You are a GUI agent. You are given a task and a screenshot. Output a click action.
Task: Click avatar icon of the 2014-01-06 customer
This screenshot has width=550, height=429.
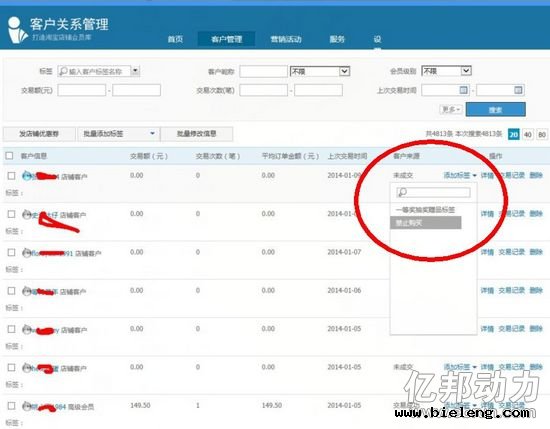coord(27,291)
